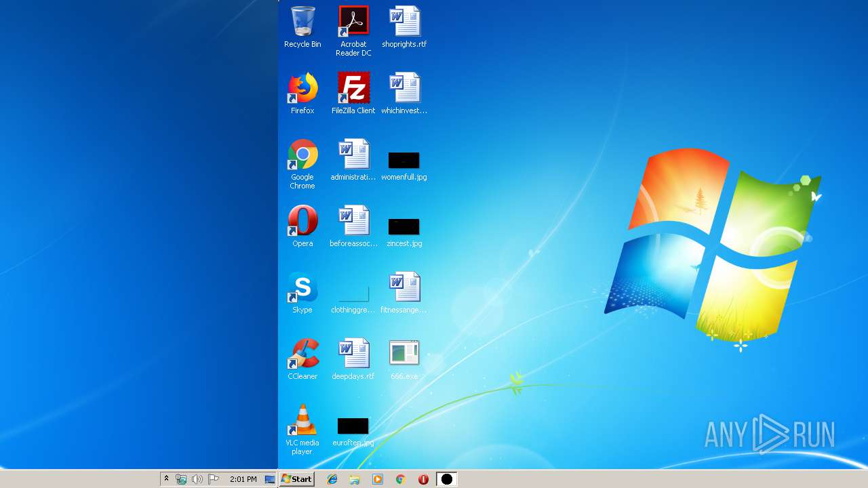The image size is (868, 488).
Task: Open Google Chrome desktop shortcut
Action: [302, 164]
